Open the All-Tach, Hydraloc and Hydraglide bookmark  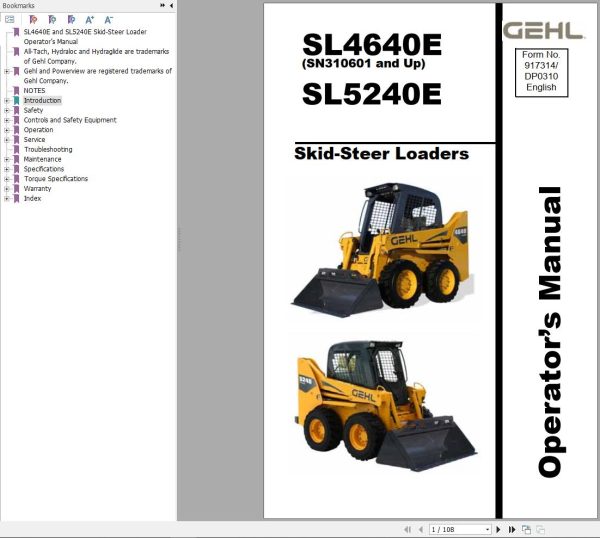(96, 56)
